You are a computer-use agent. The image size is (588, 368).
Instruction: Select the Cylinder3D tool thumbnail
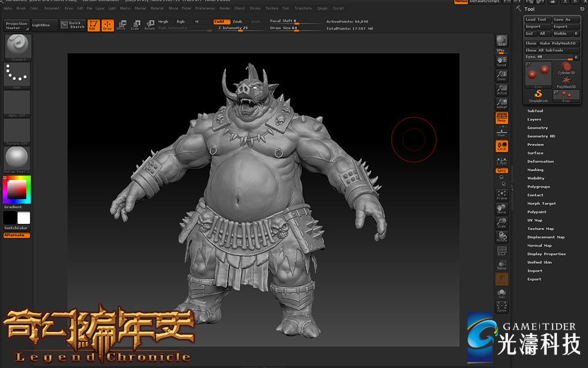point(566,68)
